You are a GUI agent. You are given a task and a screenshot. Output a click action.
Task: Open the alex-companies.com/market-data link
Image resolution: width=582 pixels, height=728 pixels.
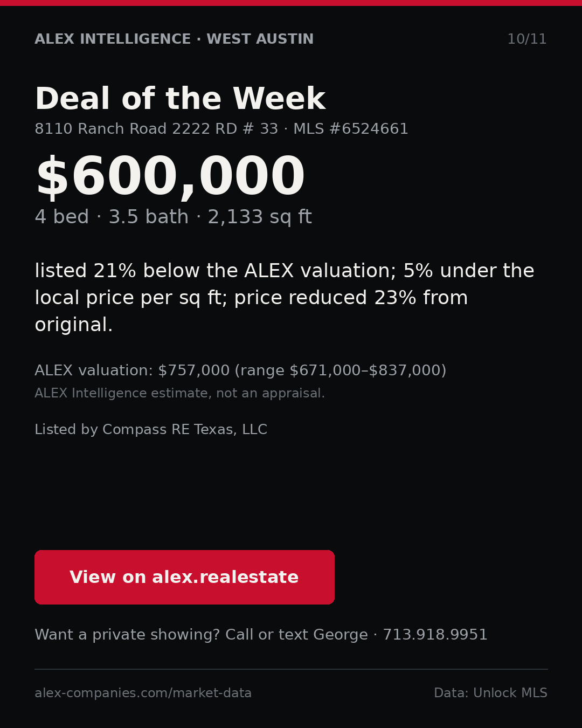click(143, 693)
